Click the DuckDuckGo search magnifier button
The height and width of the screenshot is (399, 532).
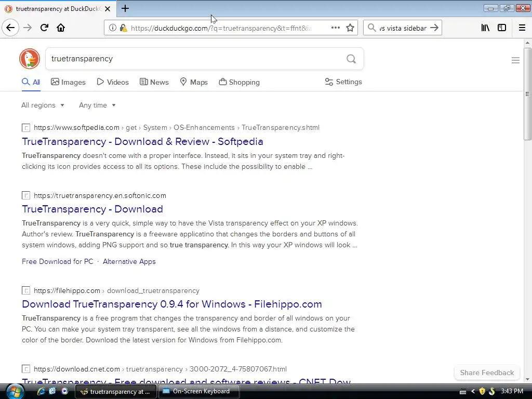pos(351,59)
